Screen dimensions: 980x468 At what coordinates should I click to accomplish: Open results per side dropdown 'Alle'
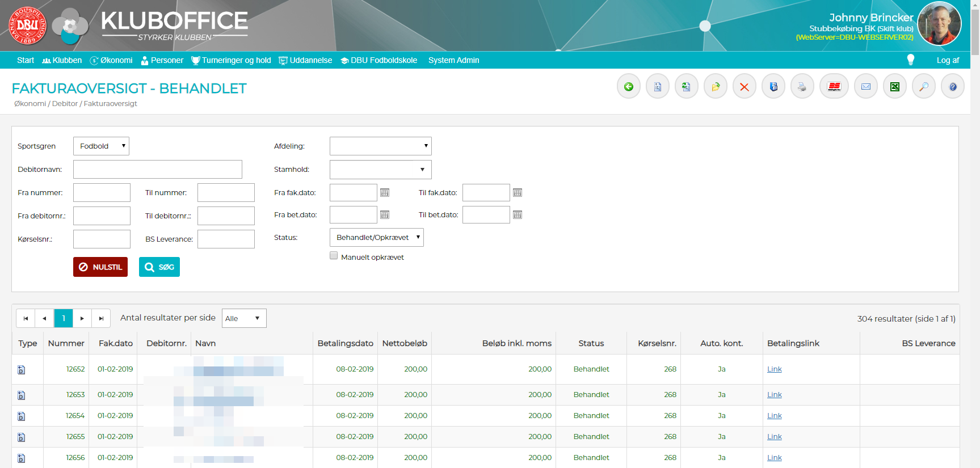[243, 318]
